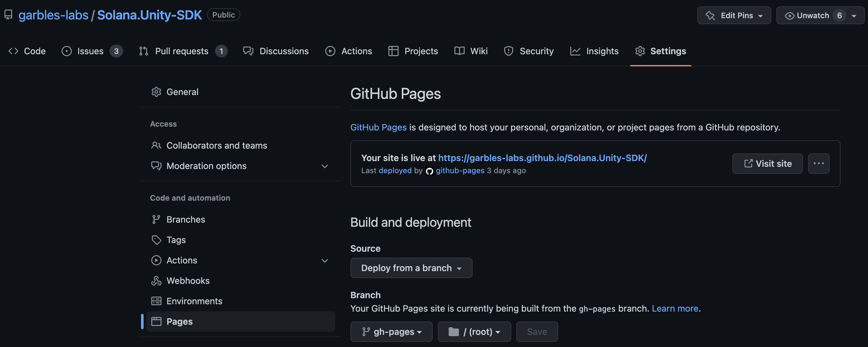Switch to the Actions tab in top navigation
The image size is (868, 347).
click(348, 51)
